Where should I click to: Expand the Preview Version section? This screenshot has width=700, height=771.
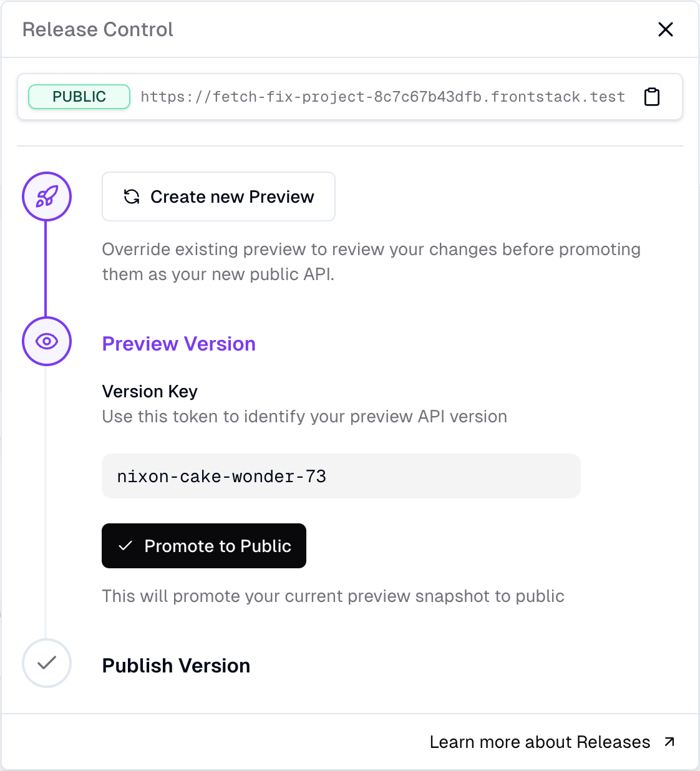pyautogui.click(x=178, y=344)
